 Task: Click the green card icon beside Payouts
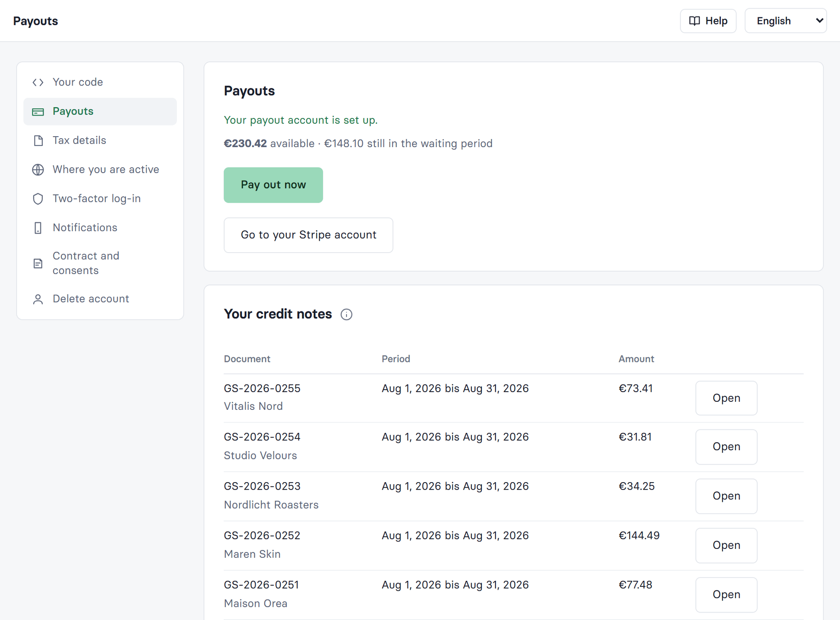pos(38,112)
